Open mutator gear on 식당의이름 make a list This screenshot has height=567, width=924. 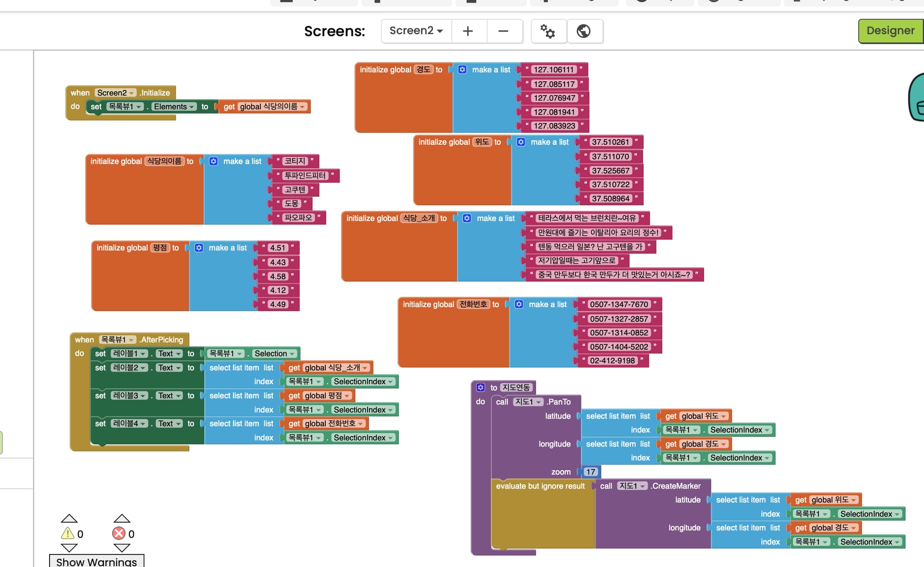coord(214,162)
